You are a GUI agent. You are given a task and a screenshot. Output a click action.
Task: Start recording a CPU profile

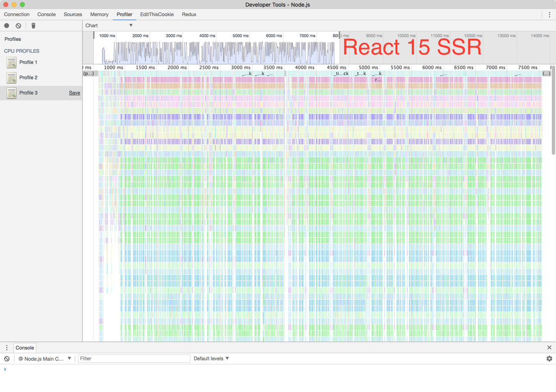point(6,26)
